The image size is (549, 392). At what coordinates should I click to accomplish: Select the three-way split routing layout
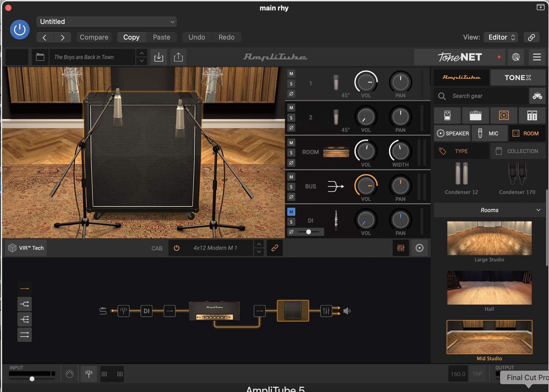(25, 319)
